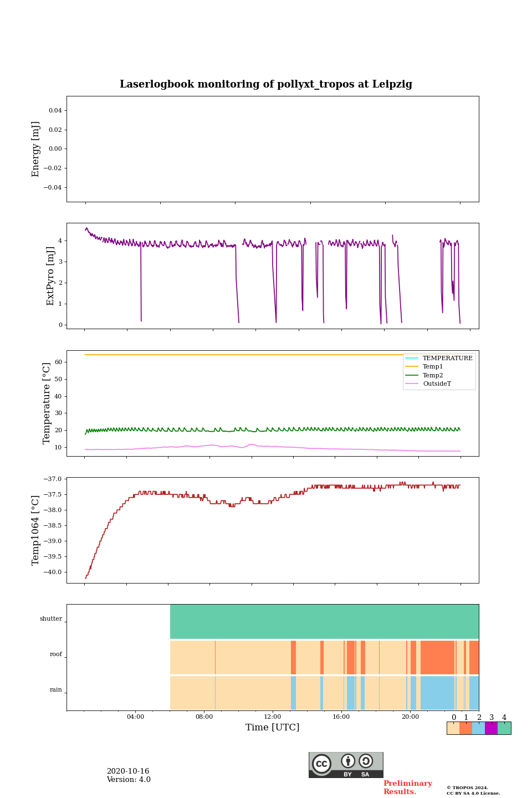Image resolution: width=532 pixels, height=798 pixels.
Task: Click the Laserlogbook monitoring plot title
Action: [x=266, y=84]
